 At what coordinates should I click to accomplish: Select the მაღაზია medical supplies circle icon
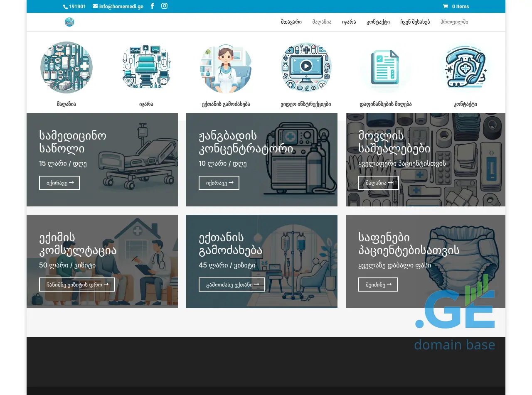[x=66, y=67]
